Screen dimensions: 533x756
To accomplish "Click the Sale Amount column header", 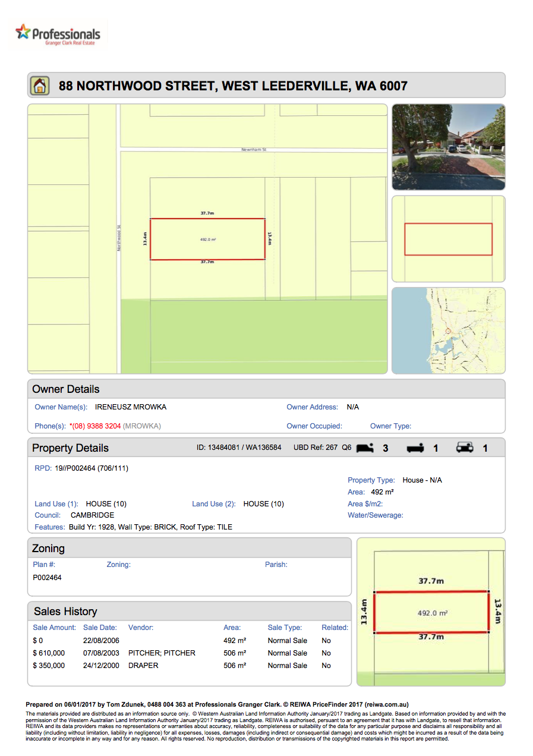I will (x=55, y=628).
